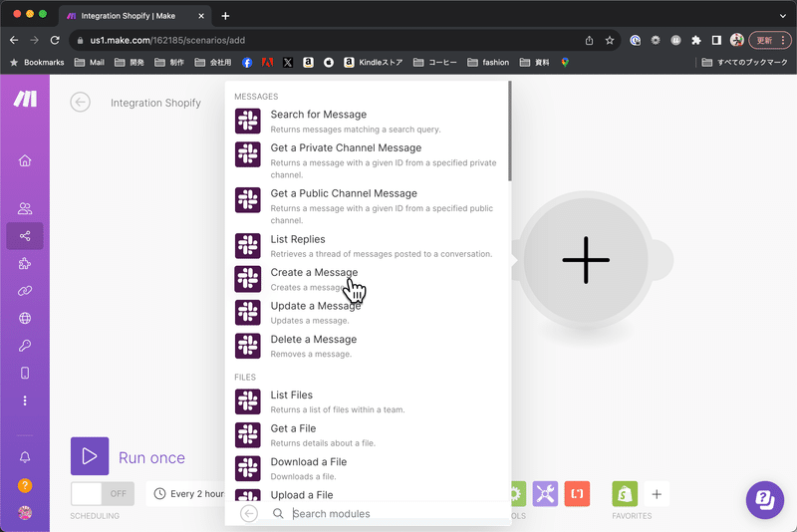Open すべてのブックマーク folder
Screen dimensions: 797x532
click(744, 62)
